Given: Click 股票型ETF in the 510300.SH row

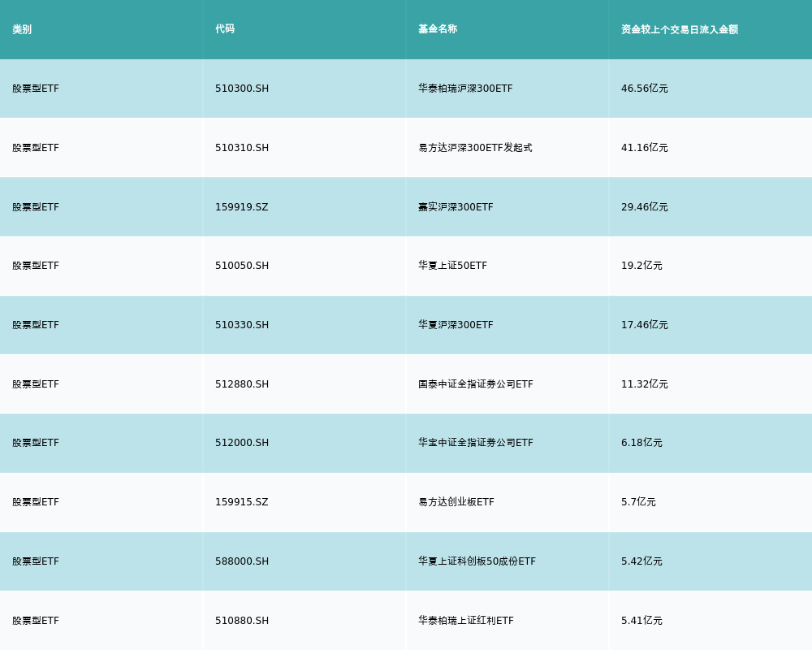Looking at the screenshot, I should tap(36, 89).
